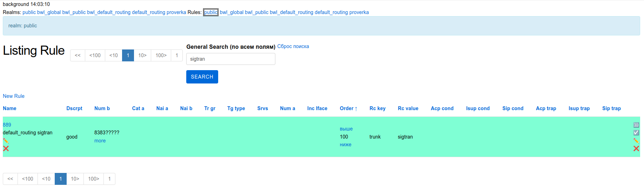Select bwl_public in the Rules list
644x188 pixels.
[x=256, y=12]
